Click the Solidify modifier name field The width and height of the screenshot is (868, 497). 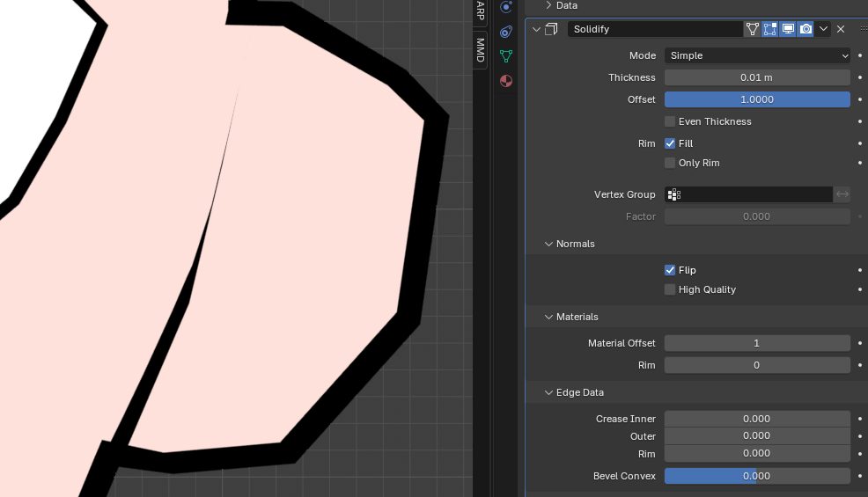point(654,29)
